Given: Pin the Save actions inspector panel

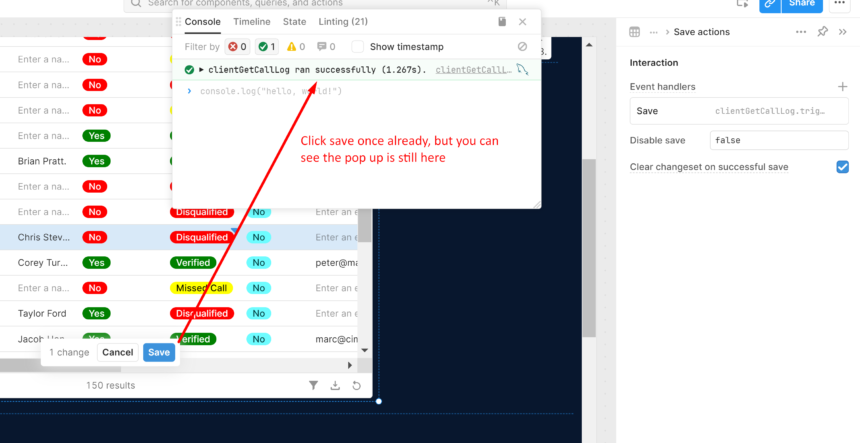Looking at the screenshot, I should coord(822,32).
